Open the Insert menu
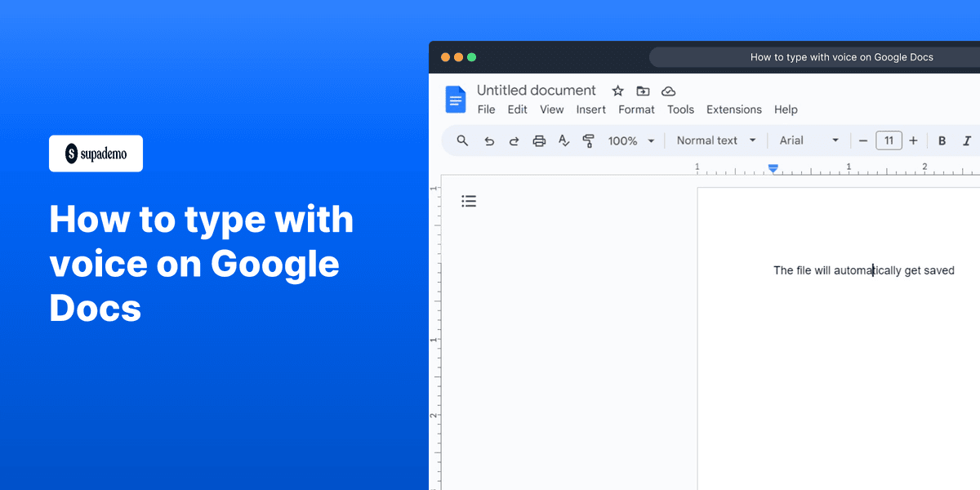Screen dimensions: 980x490 pyautogui.click(x=590, y=109)
